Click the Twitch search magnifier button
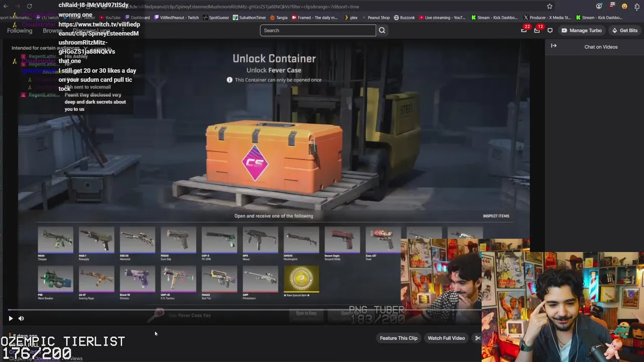644x362 pixels. 382,30
